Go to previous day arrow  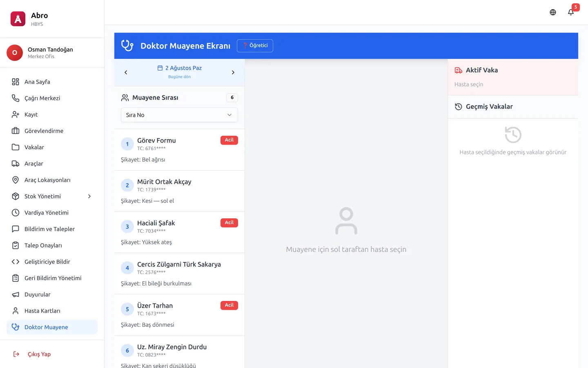coord(126,72)
